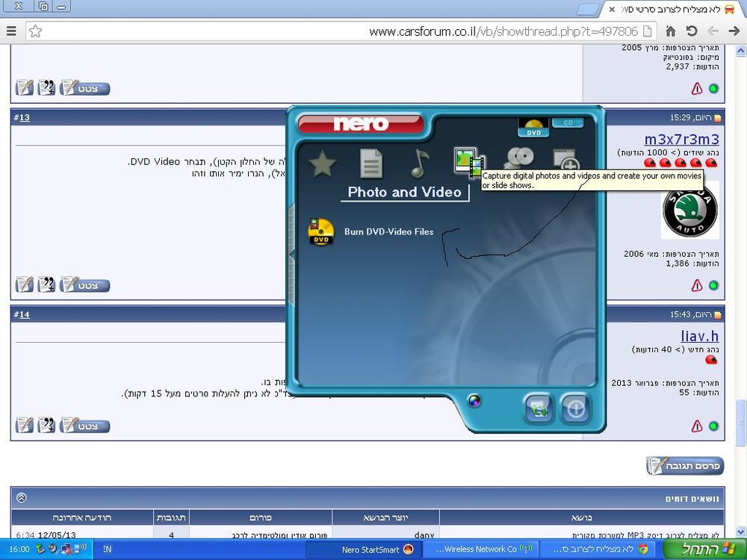Select the Data document category in Nero
Screen dimensions: 747x560
371,164
